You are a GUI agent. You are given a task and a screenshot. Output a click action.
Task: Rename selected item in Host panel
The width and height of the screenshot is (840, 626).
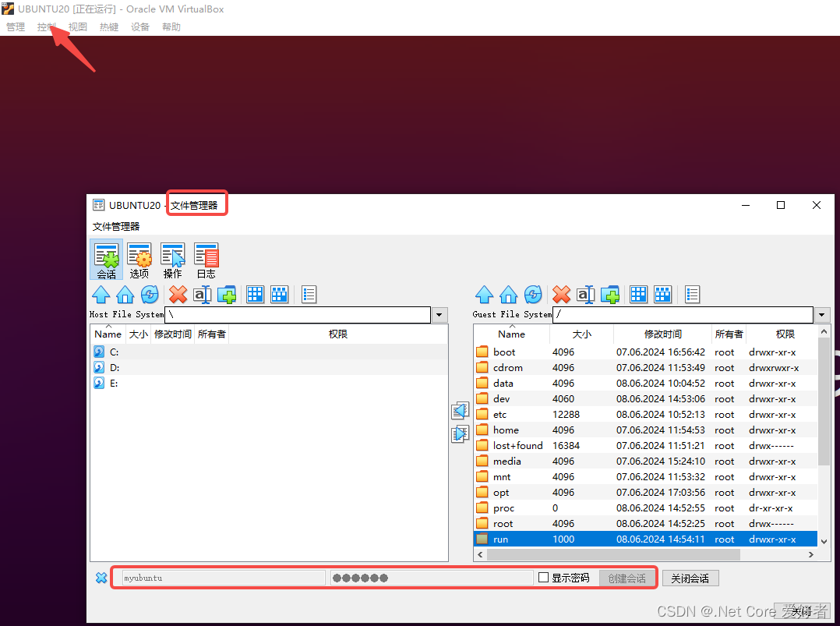[x=202, y=294]
